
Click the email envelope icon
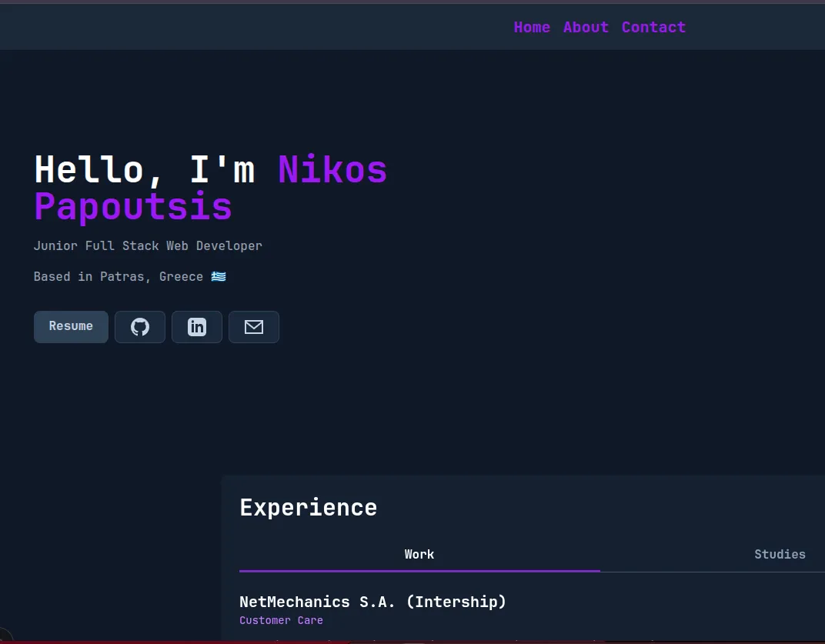click(x=253, y=326)
